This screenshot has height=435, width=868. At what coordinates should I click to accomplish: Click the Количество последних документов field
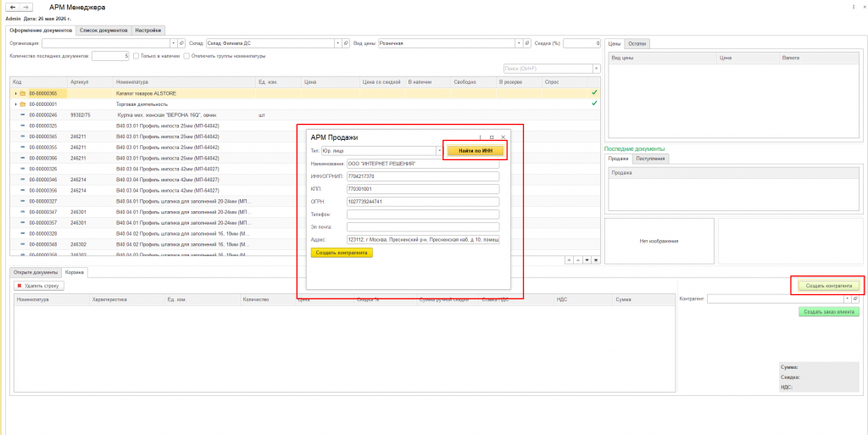pyautogui.click(x=111, y=56)
